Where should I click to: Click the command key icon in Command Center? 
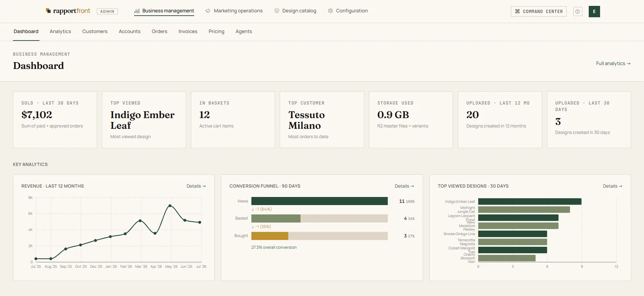518,11
